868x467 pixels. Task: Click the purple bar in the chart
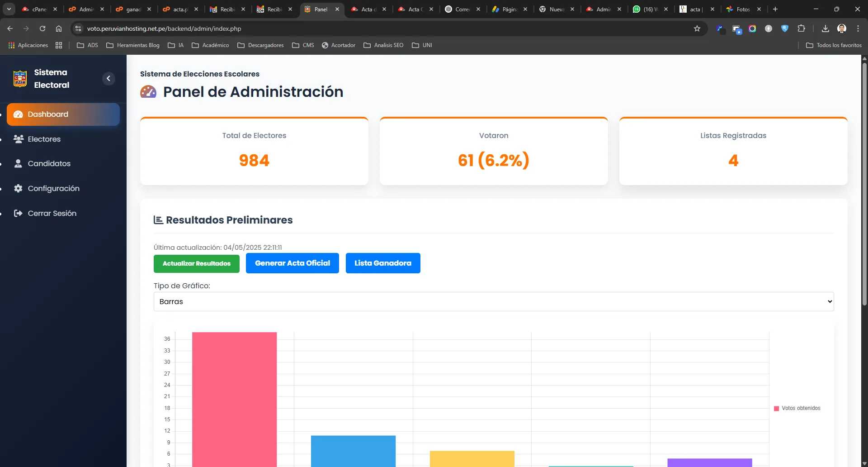click(x=710, y=462)
